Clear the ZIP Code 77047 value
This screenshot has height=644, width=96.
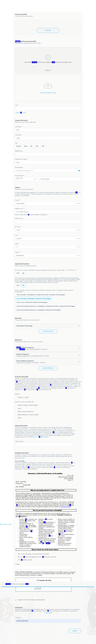[x=77, y=230]
